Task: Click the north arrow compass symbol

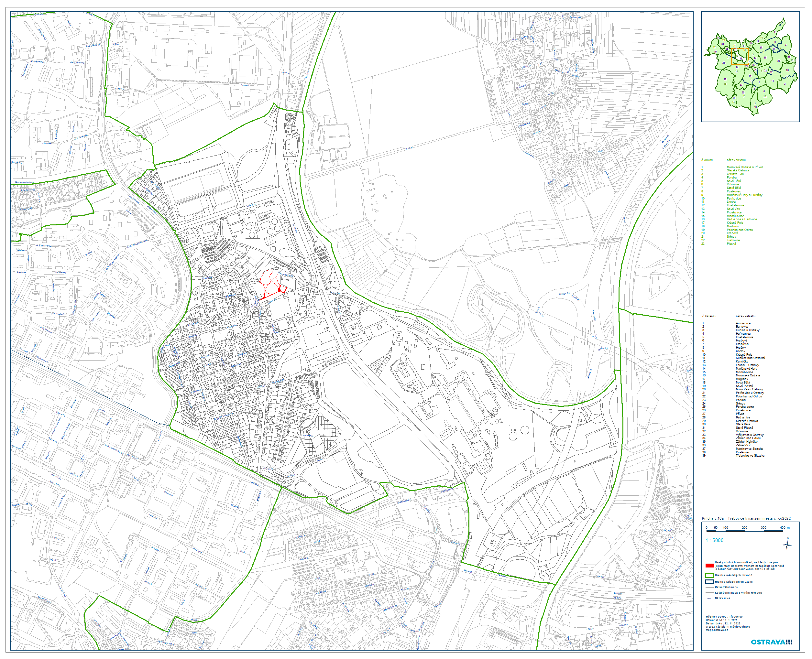Action: (x=787, y=545)
